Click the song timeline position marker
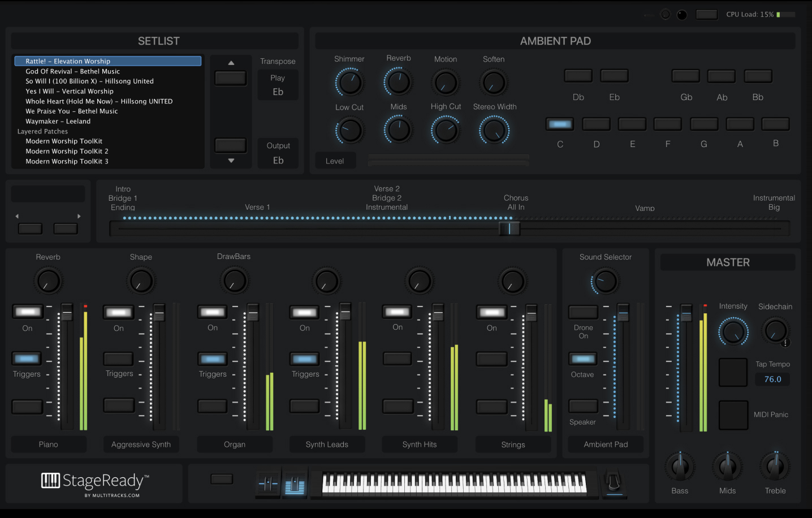 coord(508,228)
